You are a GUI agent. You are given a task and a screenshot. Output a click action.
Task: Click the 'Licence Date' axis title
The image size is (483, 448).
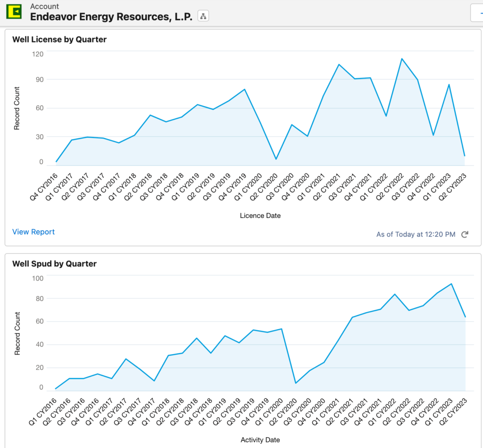click(260, 216)
